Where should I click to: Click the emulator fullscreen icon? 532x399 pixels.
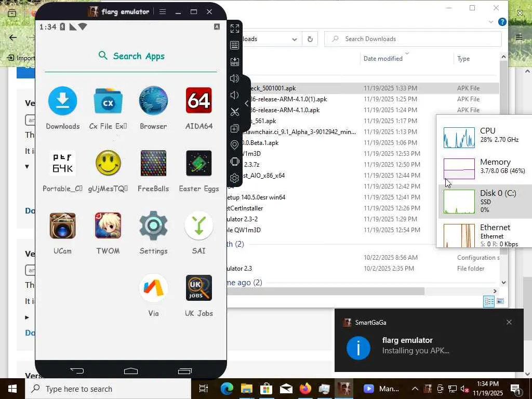(x=234, y=29)
